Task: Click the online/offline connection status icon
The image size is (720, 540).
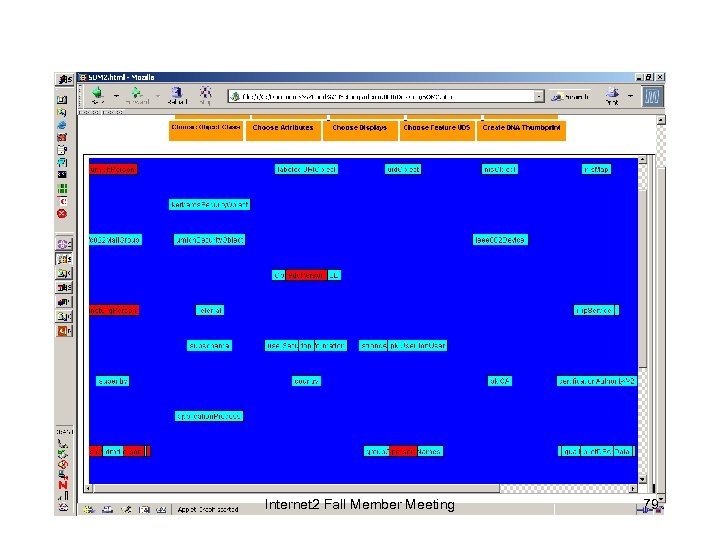Action: (x=643, y=509)
